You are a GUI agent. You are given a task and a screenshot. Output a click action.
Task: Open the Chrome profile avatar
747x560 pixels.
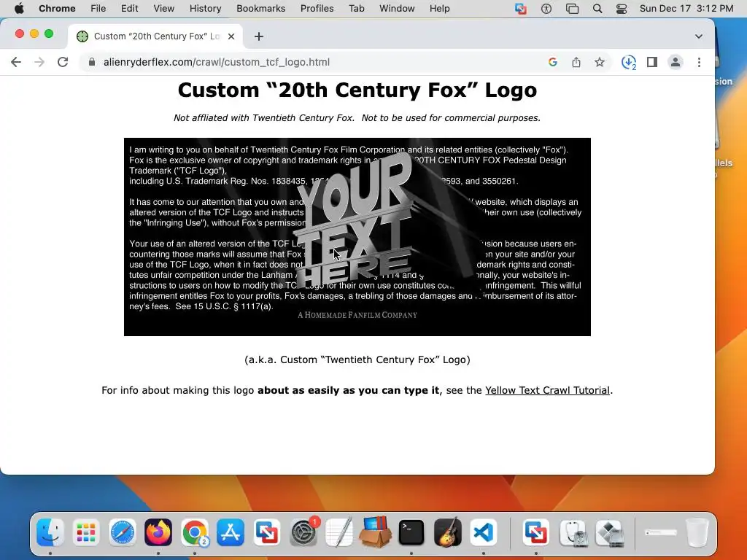676,62
